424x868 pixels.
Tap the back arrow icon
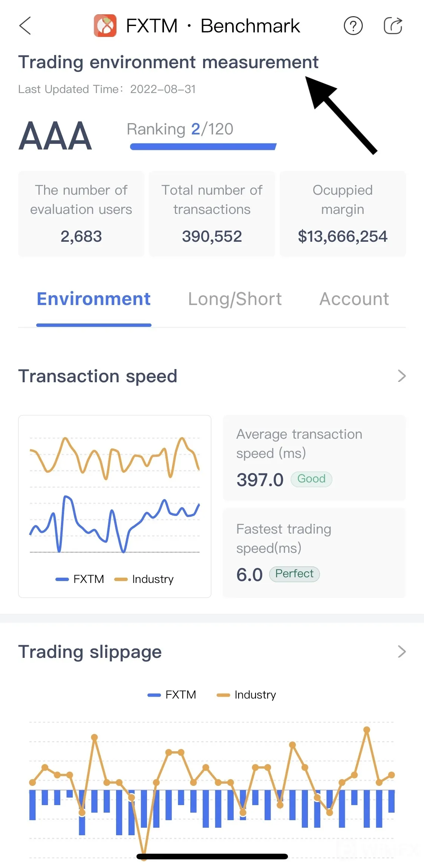[x=25, y=26]
